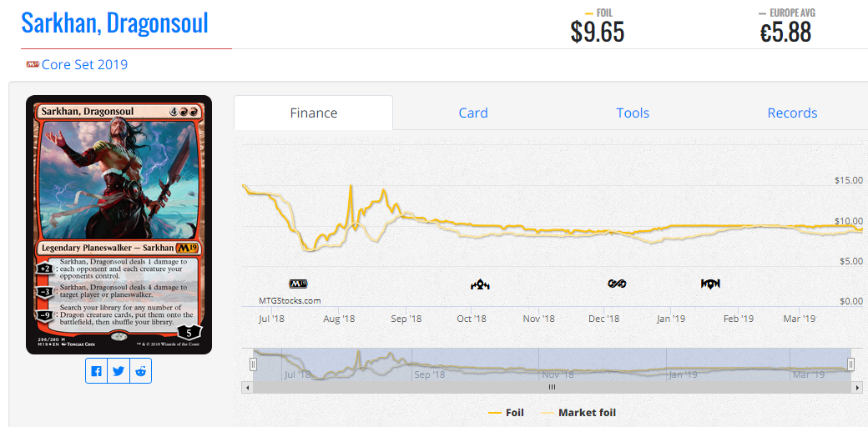The width and height of the screenshot is (868, 427).
Task: Click the $5.00 axis label
Action: (x=851, y=261)
